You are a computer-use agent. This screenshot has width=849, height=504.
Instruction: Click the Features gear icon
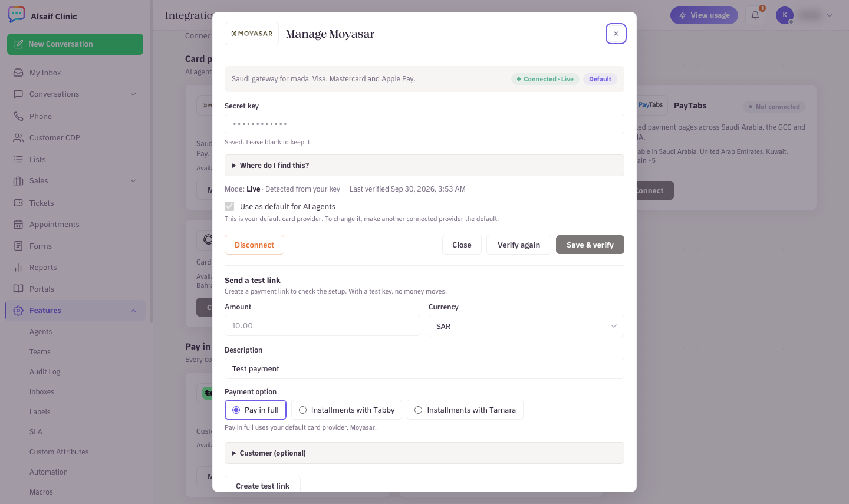tap(18, 310)
